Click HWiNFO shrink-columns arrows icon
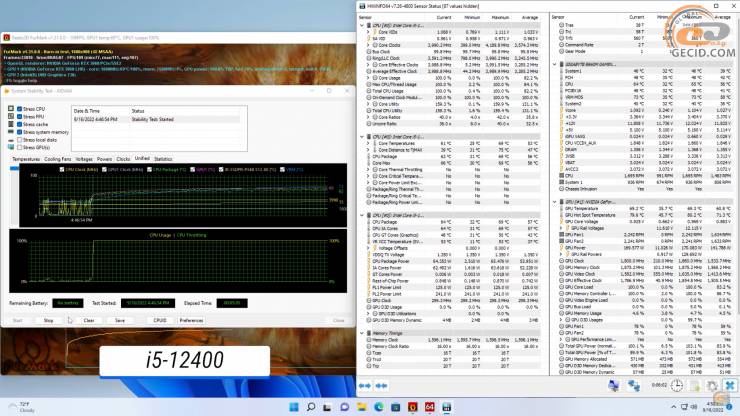 (x=381, y=386)
